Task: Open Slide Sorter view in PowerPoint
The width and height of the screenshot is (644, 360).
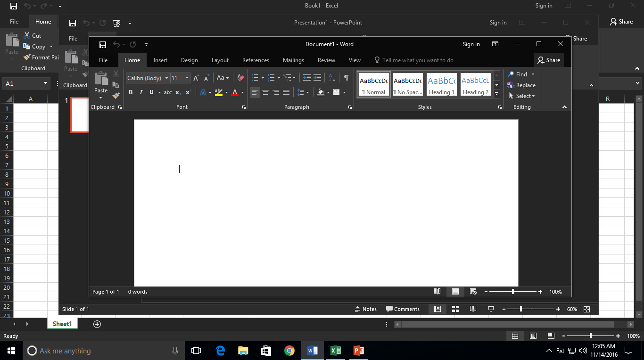Action: point(455,309)
